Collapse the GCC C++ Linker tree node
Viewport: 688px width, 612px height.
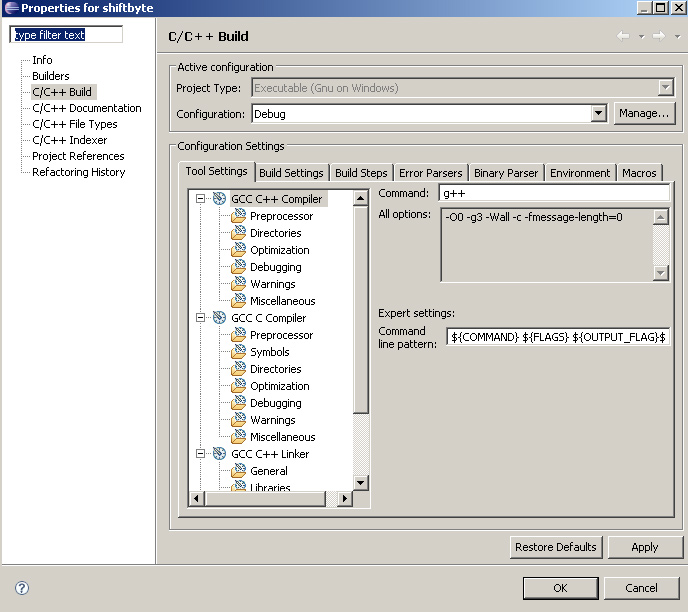pyautogui.click(x=201, y=454)
